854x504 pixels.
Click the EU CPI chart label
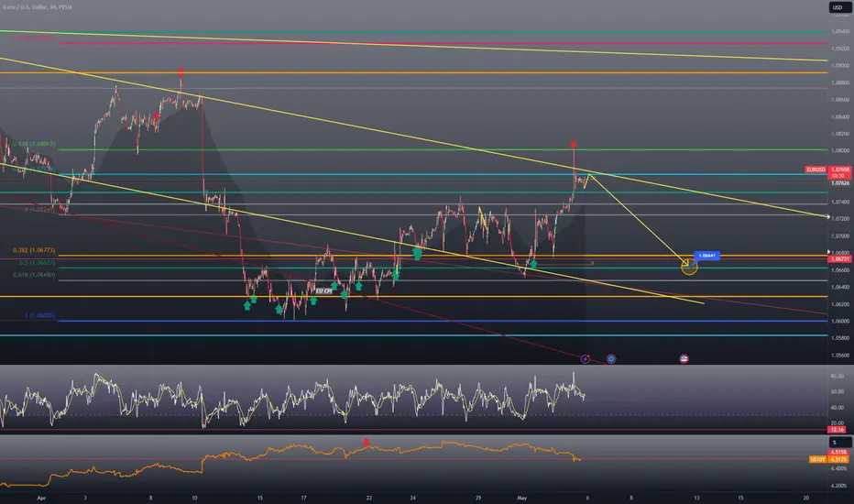(324, 291)
